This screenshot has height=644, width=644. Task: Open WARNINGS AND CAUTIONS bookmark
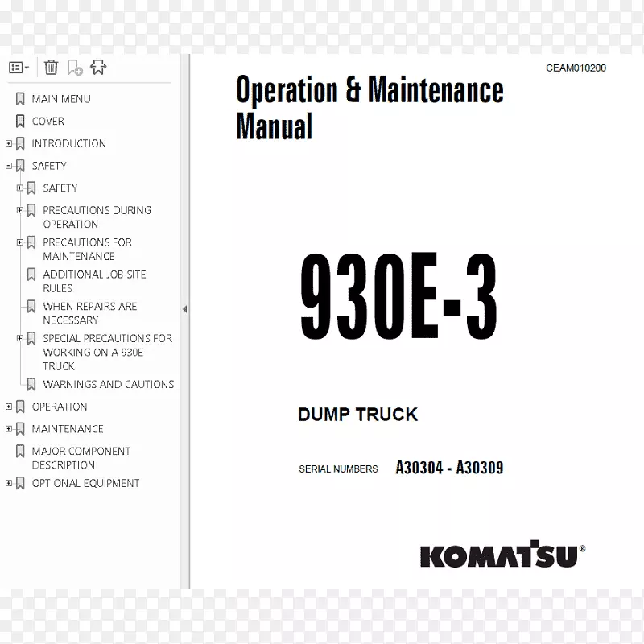pos(109,384)
